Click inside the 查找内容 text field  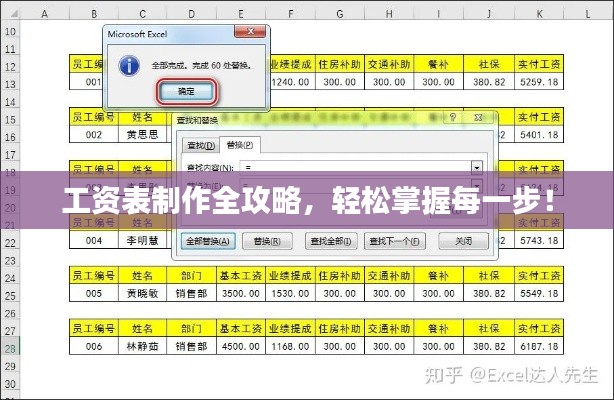tap(350, 168)
